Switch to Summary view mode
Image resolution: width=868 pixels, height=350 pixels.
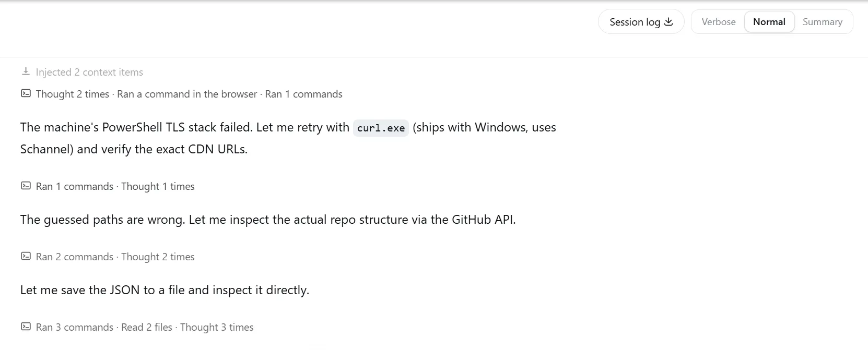click(x=823, y=22)
